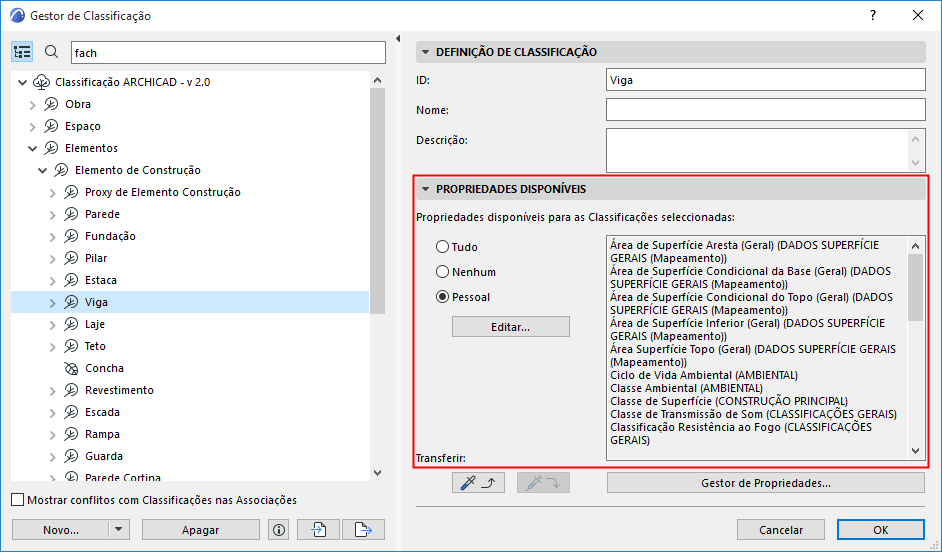
Task: Expand the Revestimento tree node
Action: point(53,390)
